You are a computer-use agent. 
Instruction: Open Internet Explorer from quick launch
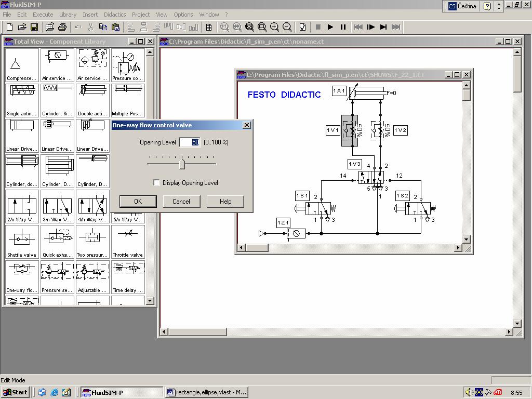pyautogui.click(x=54, y=393)
